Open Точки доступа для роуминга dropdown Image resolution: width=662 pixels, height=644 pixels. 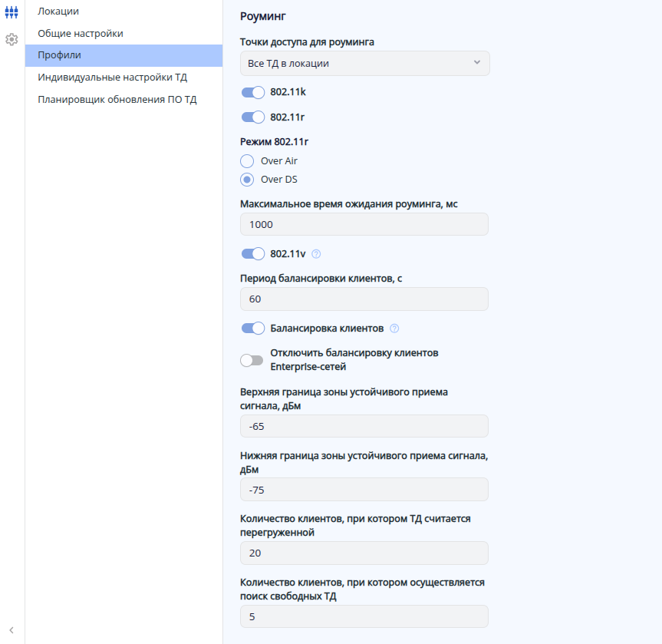tap(364, 63)
